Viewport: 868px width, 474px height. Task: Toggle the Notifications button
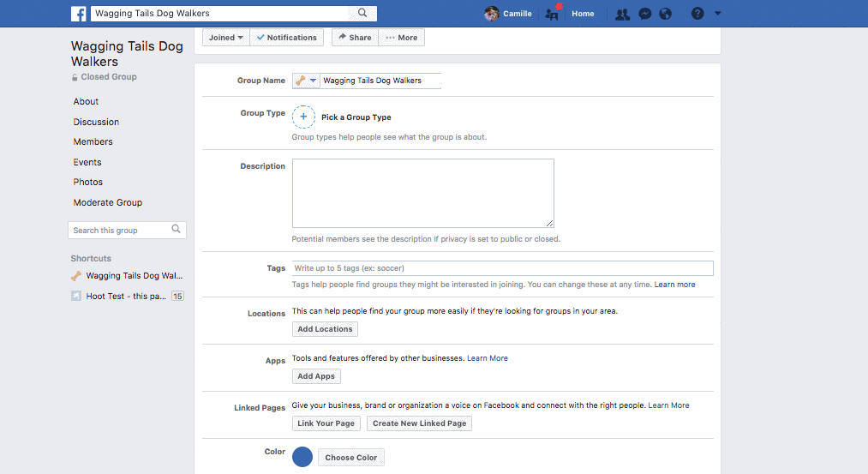(287, 38)
